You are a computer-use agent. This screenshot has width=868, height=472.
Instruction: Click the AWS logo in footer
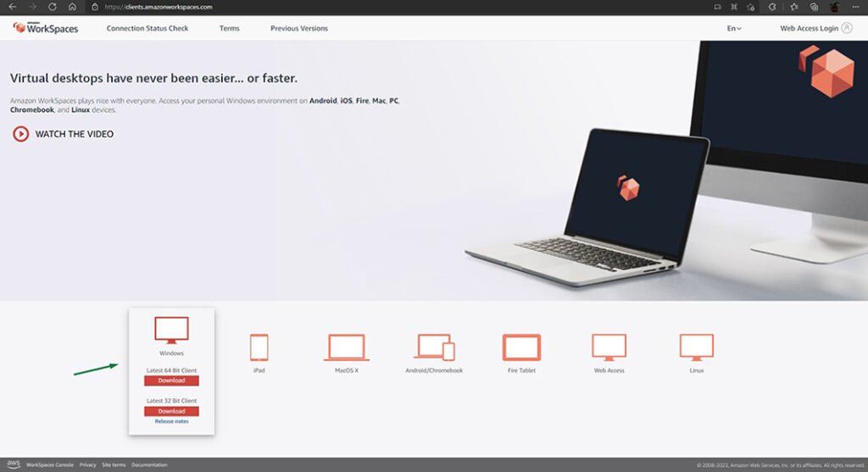tap(14, 464)
